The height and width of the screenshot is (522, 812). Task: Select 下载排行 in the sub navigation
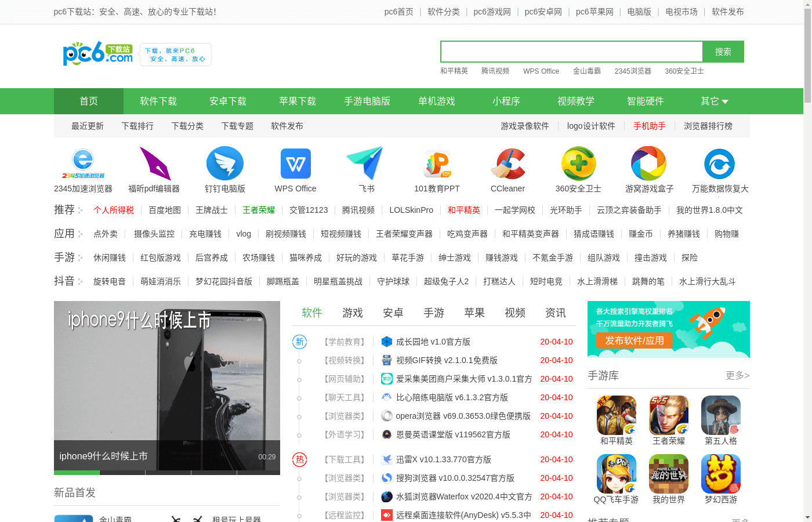click(x=137, y=126)
